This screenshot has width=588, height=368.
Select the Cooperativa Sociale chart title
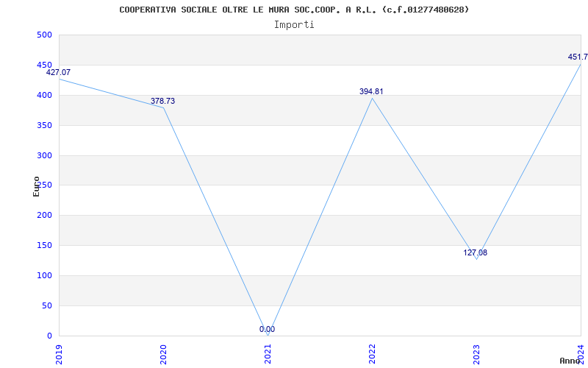tap(294, 10)
